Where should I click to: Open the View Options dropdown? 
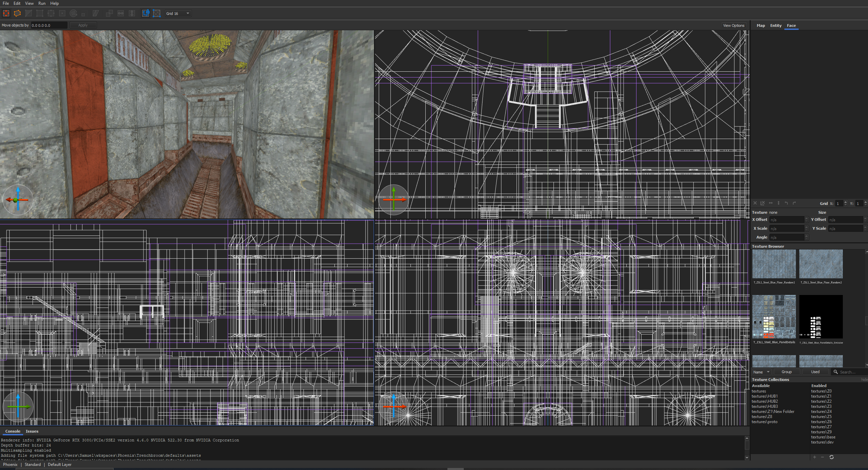pos(733,25)
